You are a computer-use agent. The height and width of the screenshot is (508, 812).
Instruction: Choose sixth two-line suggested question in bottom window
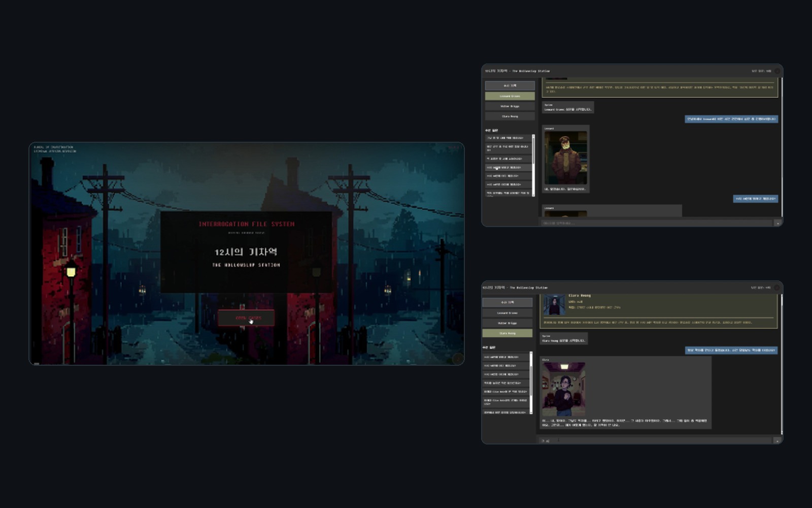(505, 402)
